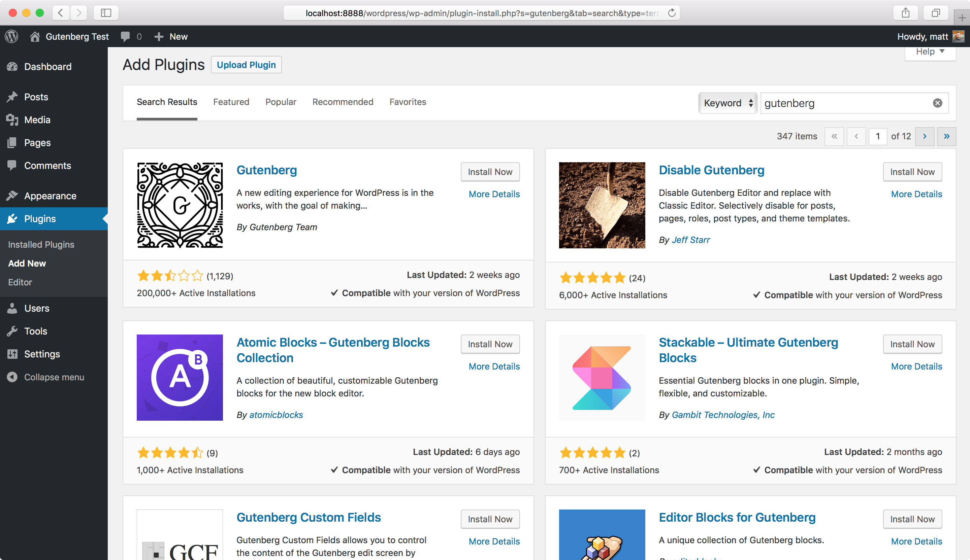The image size is (970, 560).
Task: Open the atomicblocks author link
Action: coord(276,415)
